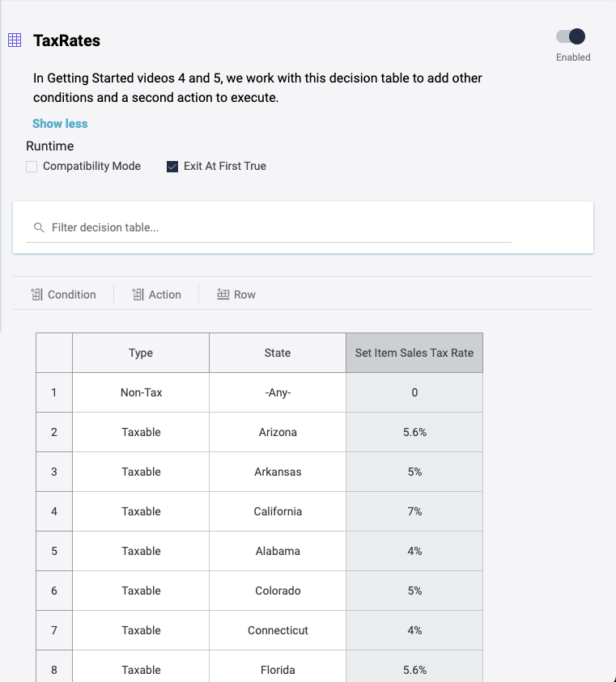The height and width of the screenshot is (682, 616).
Task: Disable the TaxRates Enabled toggle
Action: pos(571,36)
